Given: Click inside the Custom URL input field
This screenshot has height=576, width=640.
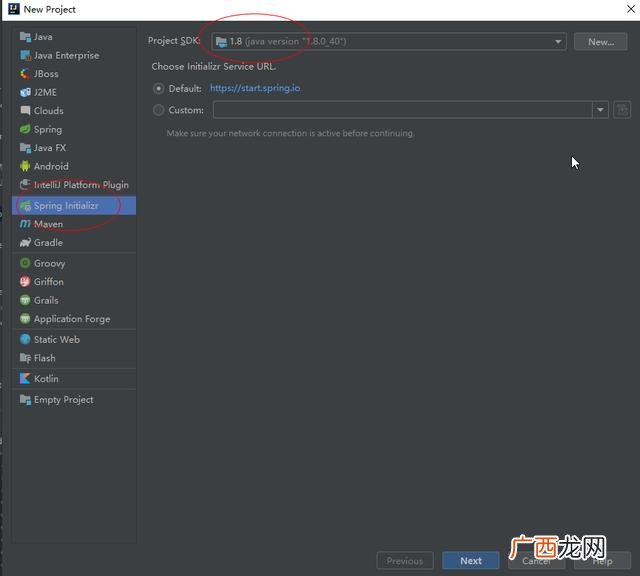Looking at the screenshot, I should (402, 110).
